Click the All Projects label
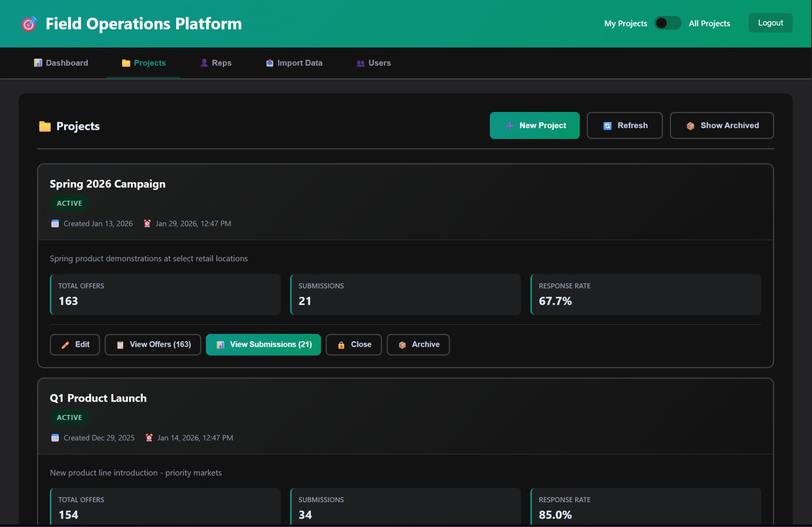812x527 pixels. (x=709, y=24)
